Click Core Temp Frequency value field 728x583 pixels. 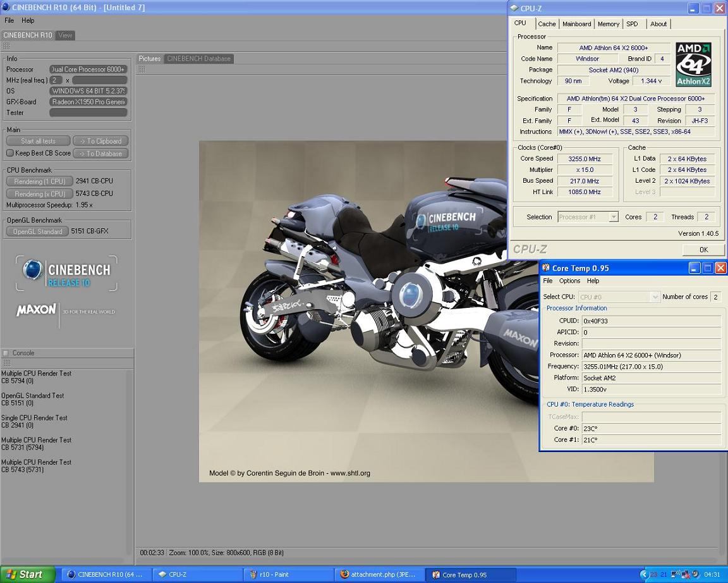pyautogui.click(x=651, y=367)
